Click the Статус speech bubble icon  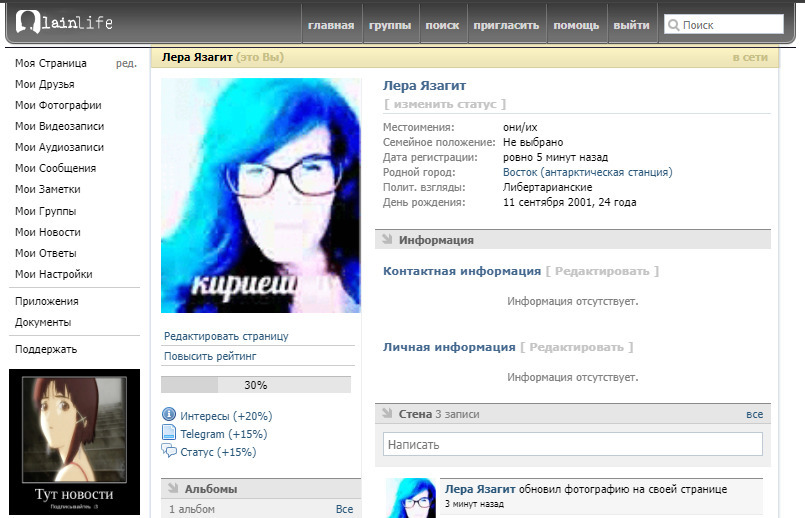pyautogui.click(x=169, y=452)
